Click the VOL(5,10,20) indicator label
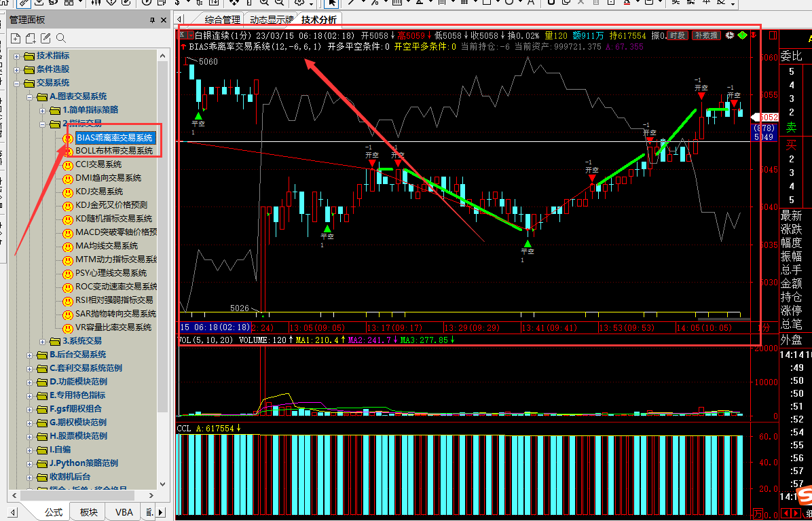The image size is (812, 521). tap(205, 340)
